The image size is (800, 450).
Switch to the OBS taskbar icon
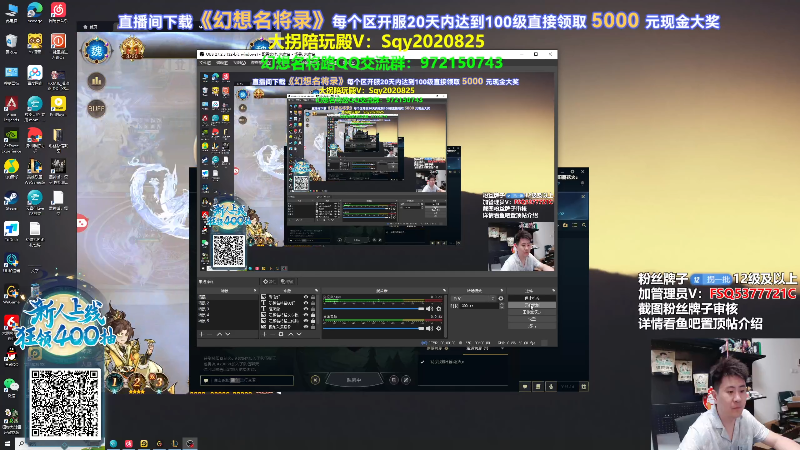click(190, 443)
